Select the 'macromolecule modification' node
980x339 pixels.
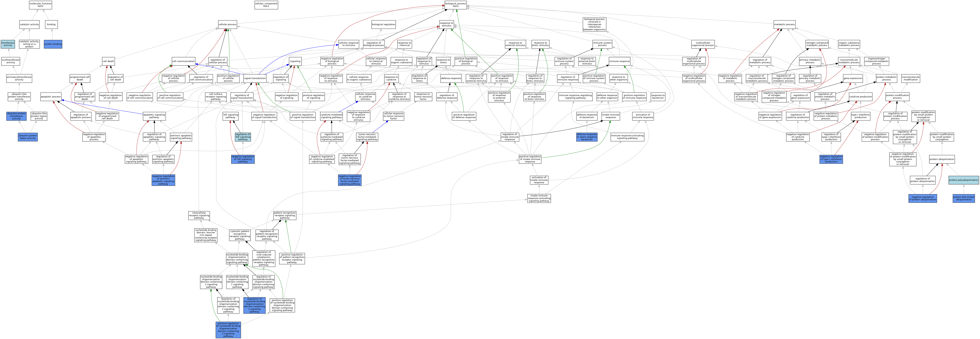[x=910, y=78]
